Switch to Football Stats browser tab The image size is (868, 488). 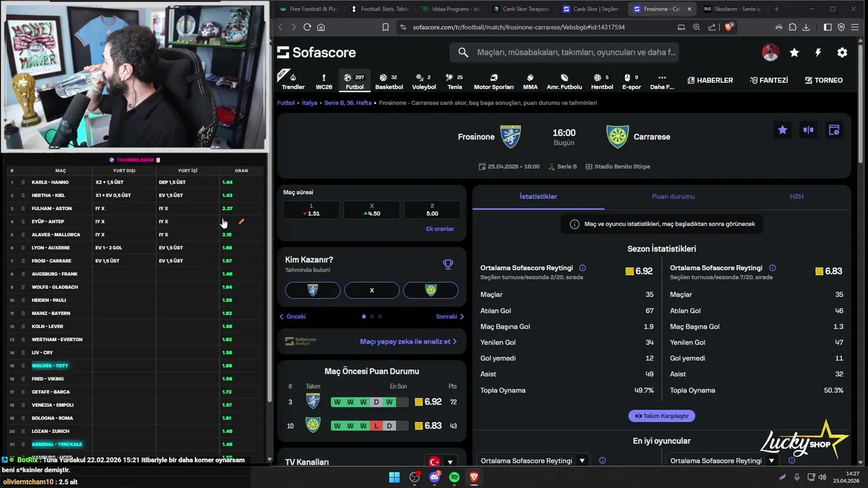(x=378, y=9)
